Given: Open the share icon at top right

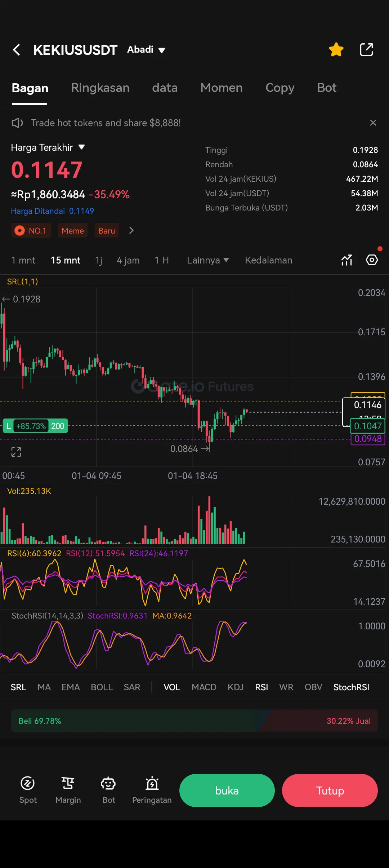Looking at the screenshot, I should tap(367, 50).
